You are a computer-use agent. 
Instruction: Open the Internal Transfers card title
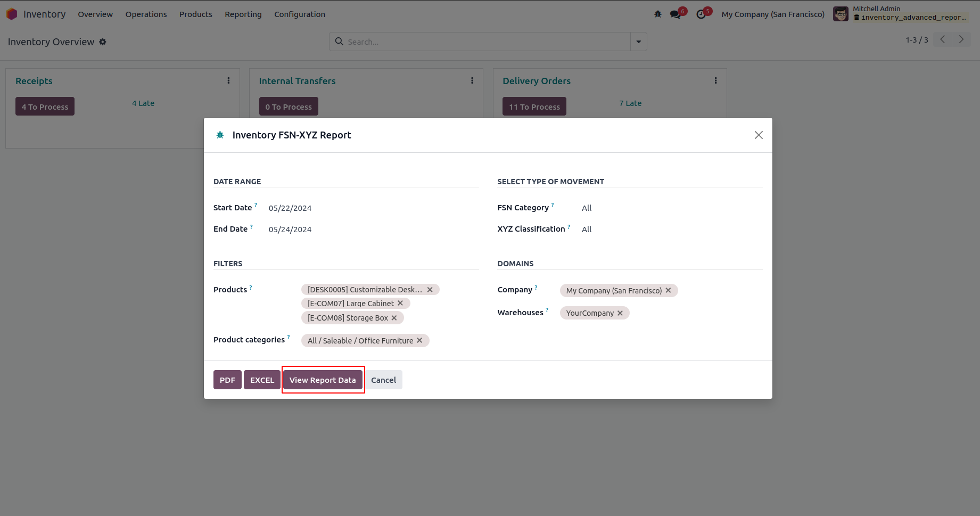pos(297,81)
